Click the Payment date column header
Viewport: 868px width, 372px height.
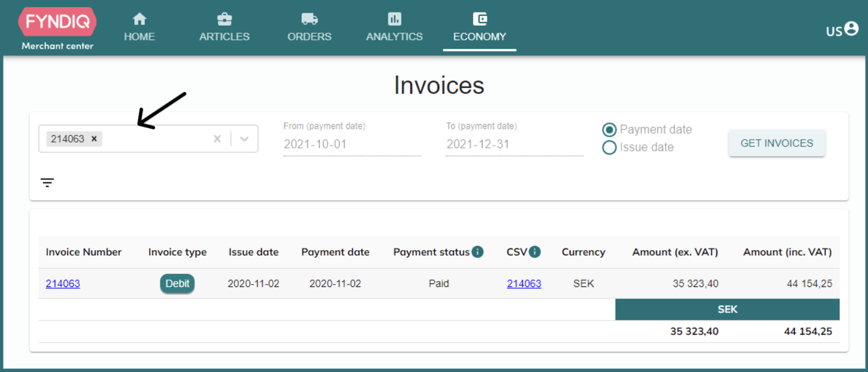click(x=335, y=252)
